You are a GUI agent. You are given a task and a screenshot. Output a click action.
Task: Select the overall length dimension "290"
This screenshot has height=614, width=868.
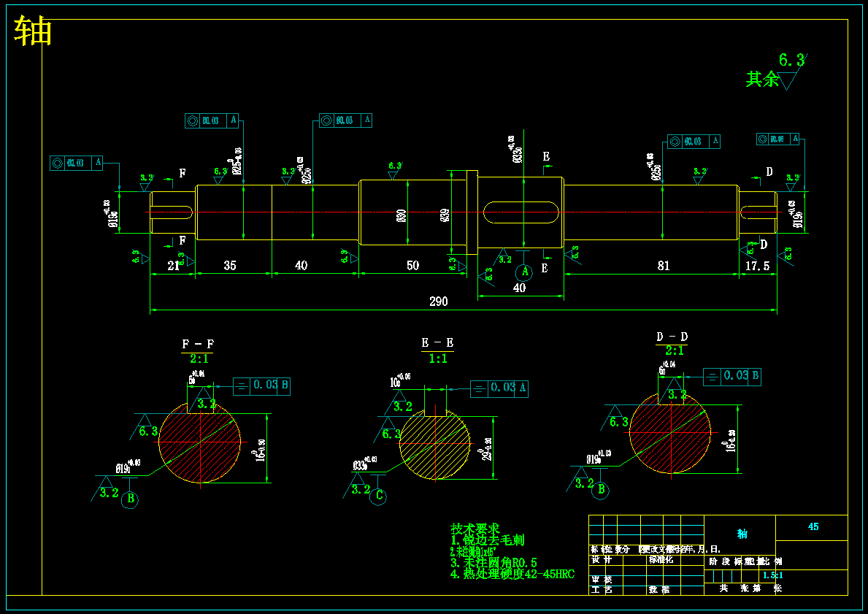(439, 302)
